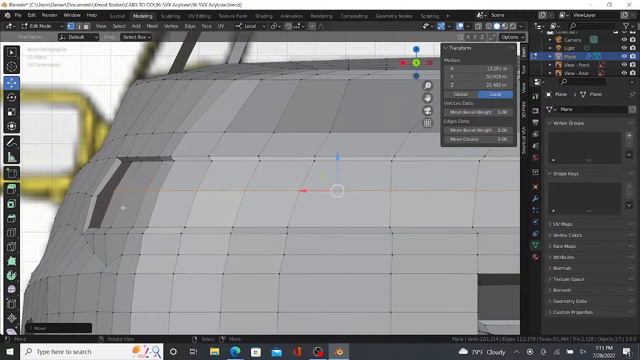Enable solid viewport shading mode
Viewport: 640px width, 360px height.
point(497,26)
